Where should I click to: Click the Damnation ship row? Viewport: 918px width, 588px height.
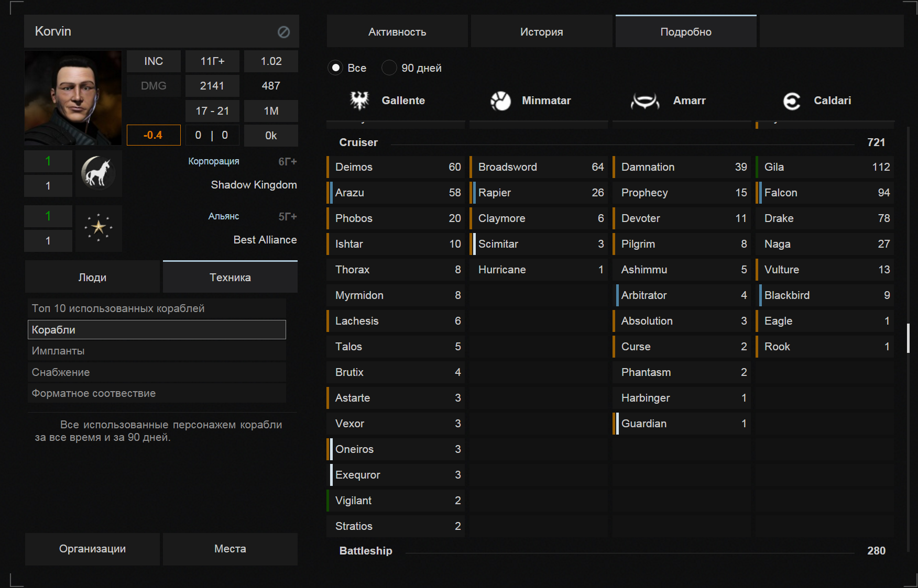point(682,167)
